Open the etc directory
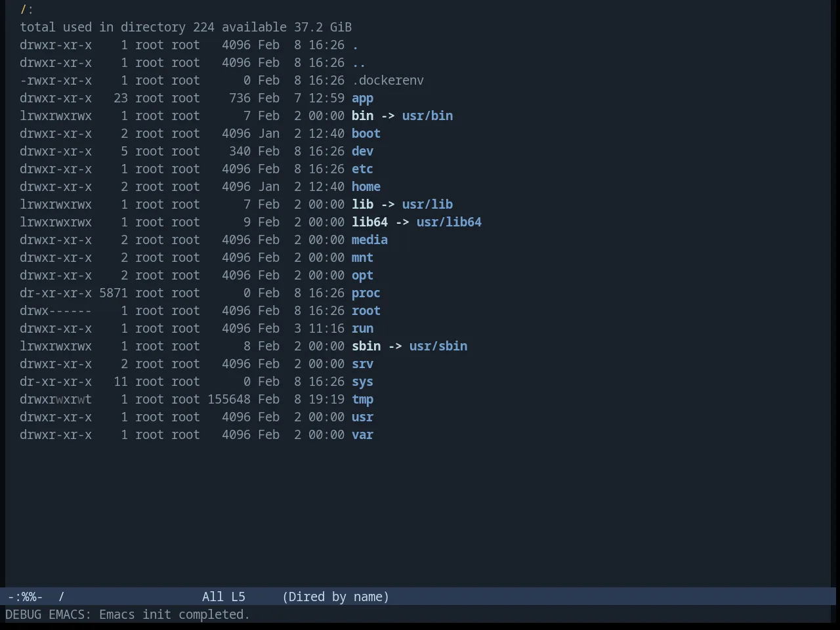Screen dimensions: 840x630 tap(362, 169)
